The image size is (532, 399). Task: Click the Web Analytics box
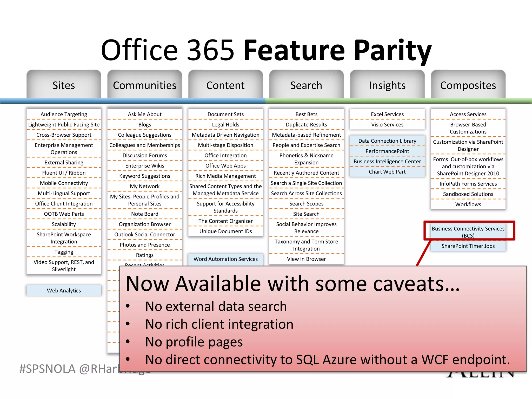click(x=64, y=290)
